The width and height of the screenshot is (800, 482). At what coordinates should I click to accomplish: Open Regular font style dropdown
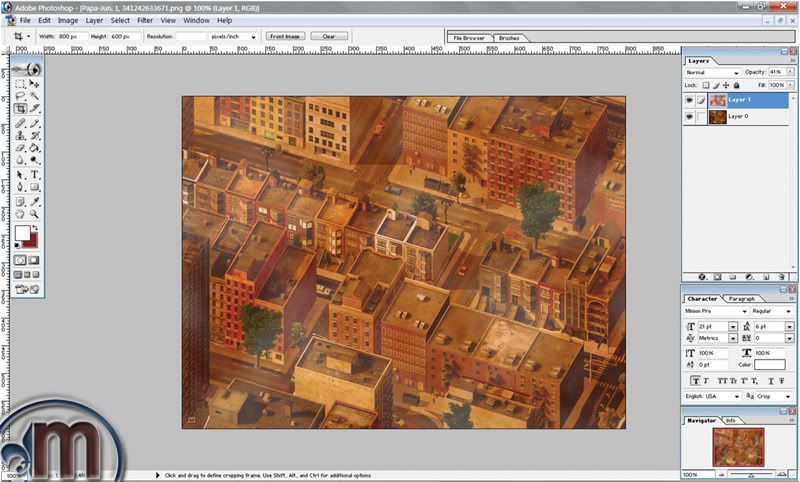[x=789, y=311]
